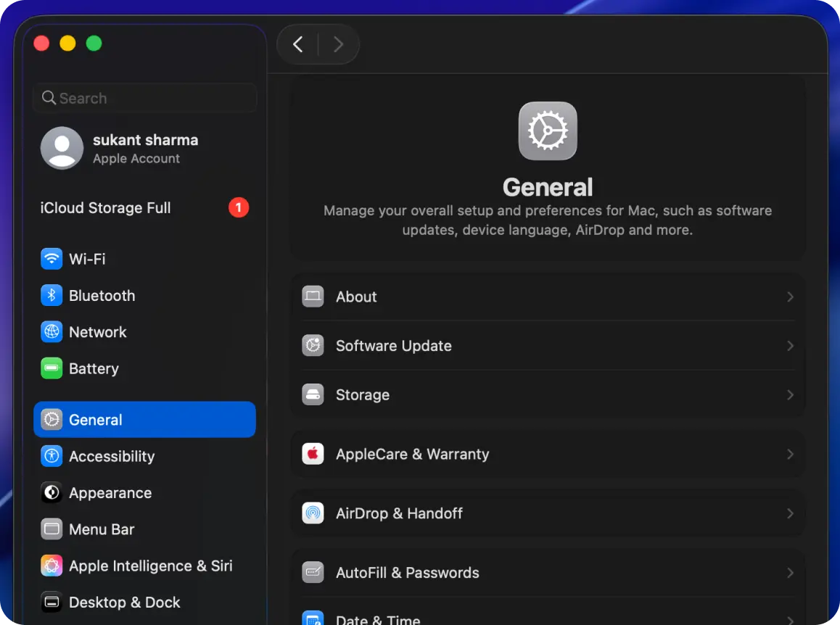Click the red iCloud notification badge

pos(239,207)
